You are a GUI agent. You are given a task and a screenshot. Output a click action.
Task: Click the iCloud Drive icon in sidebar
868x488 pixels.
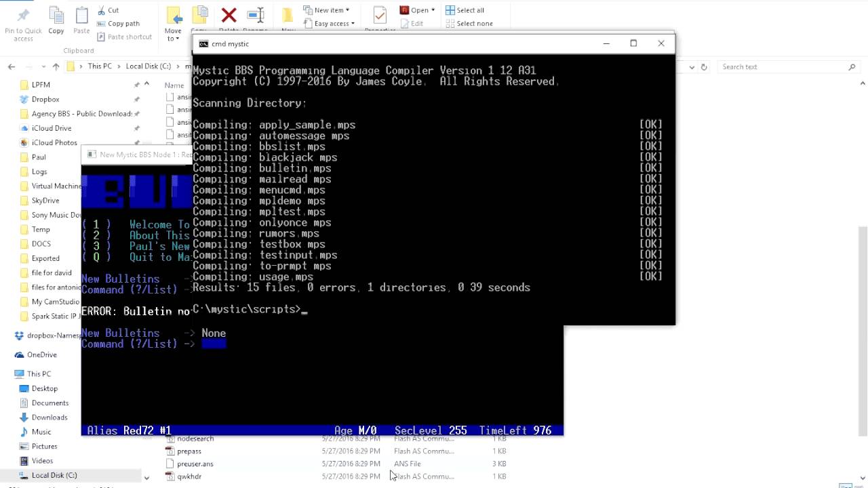[24, 128]
